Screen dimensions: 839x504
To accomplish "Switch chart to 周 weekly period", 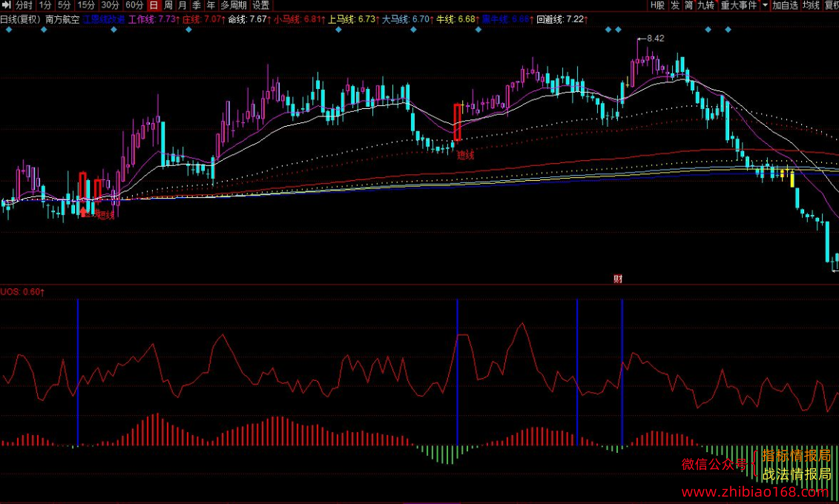I will (x=168, y=4).
